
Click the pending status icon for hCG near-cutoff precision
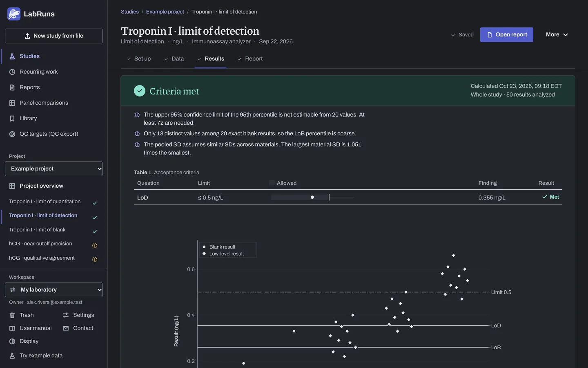pos(95,246)
